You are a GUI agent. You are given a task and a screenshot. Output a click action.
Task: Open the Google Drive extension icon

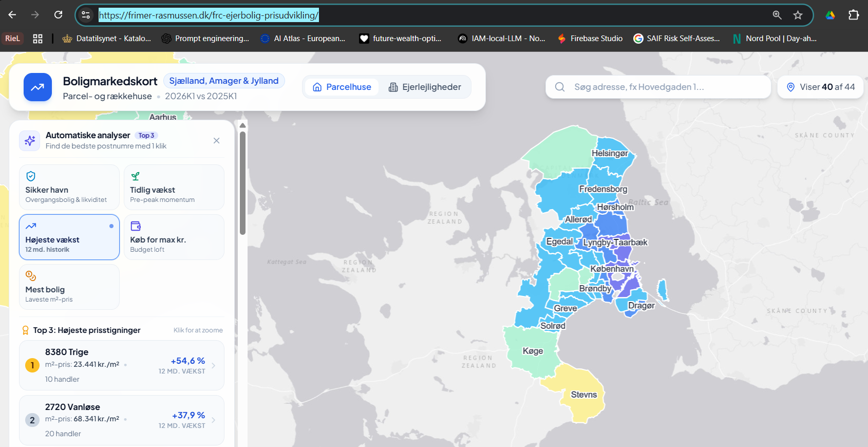pos(830,15)
